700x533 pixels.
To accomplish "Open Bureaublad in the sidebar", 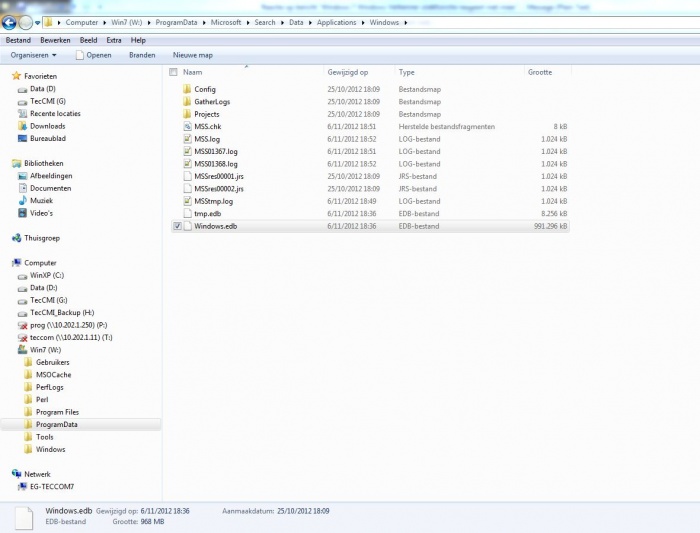I will [x=48, y=139].
